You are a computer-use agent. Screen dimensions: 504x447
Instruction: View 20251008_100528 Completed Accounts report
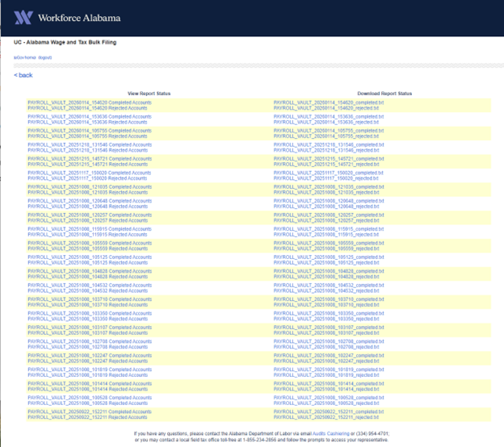pyautogui.click(x=90, y=398)
